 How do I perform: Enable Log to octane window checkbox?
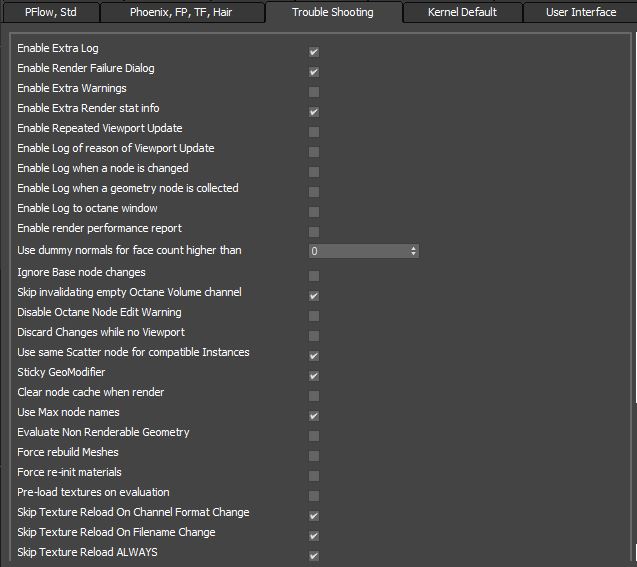[314, 211]
